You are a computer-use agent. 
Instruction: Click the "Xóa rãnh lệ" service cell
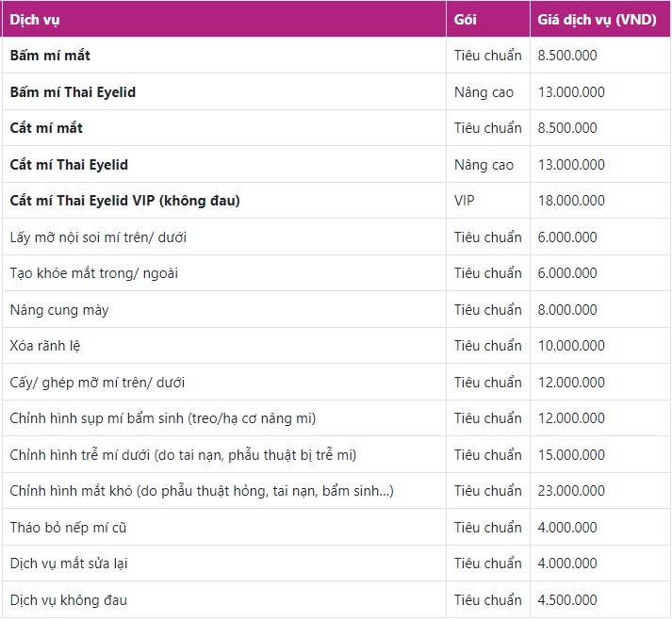click(x=45, y=346)
